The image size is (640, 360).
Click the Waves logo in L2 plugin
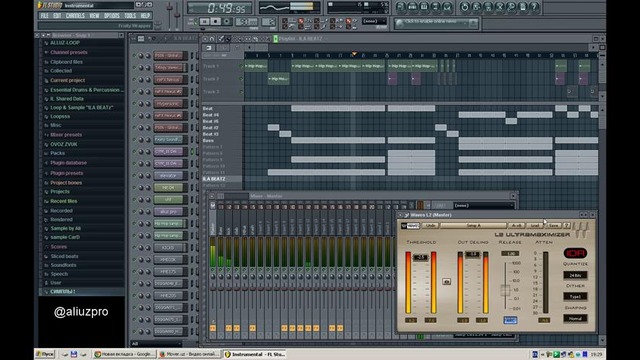(410, 225)
